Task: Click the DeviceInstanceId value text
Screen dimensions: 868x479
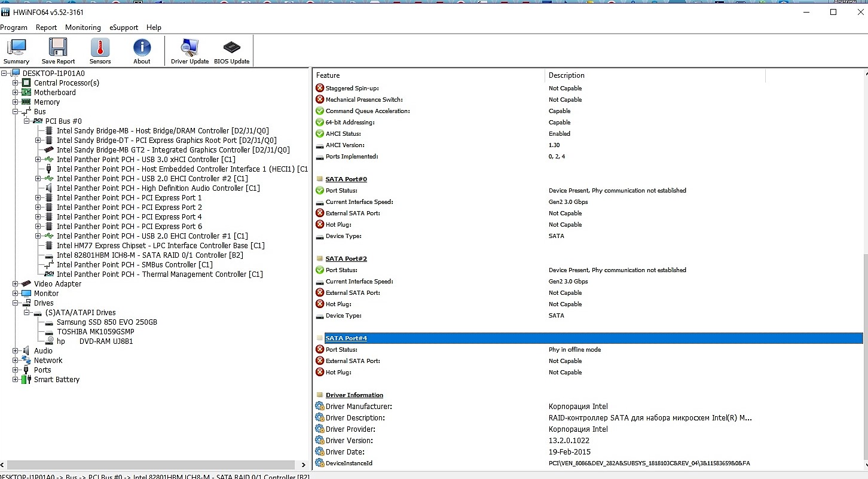Action: [649, 463]
